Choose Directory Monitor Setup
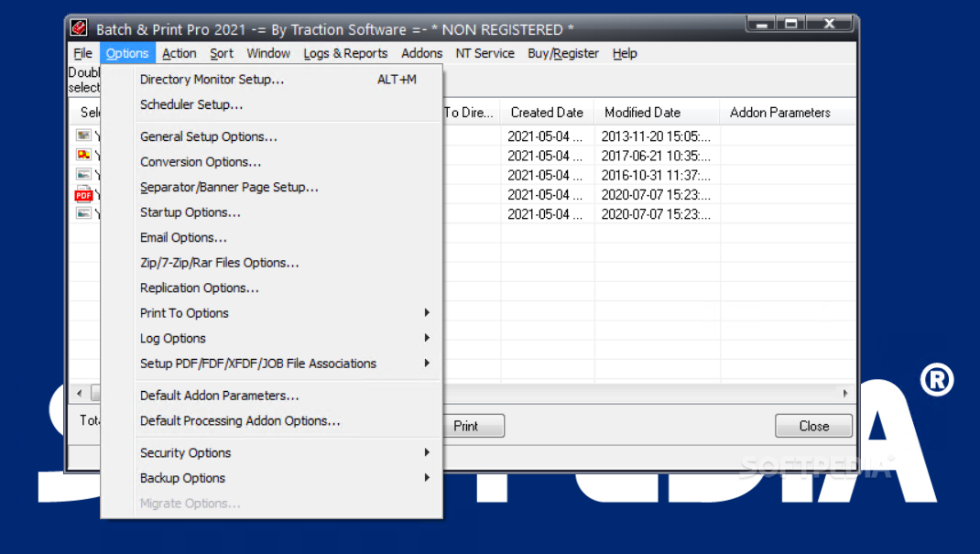This screenshot has height=554, width=980. point(271,80)
